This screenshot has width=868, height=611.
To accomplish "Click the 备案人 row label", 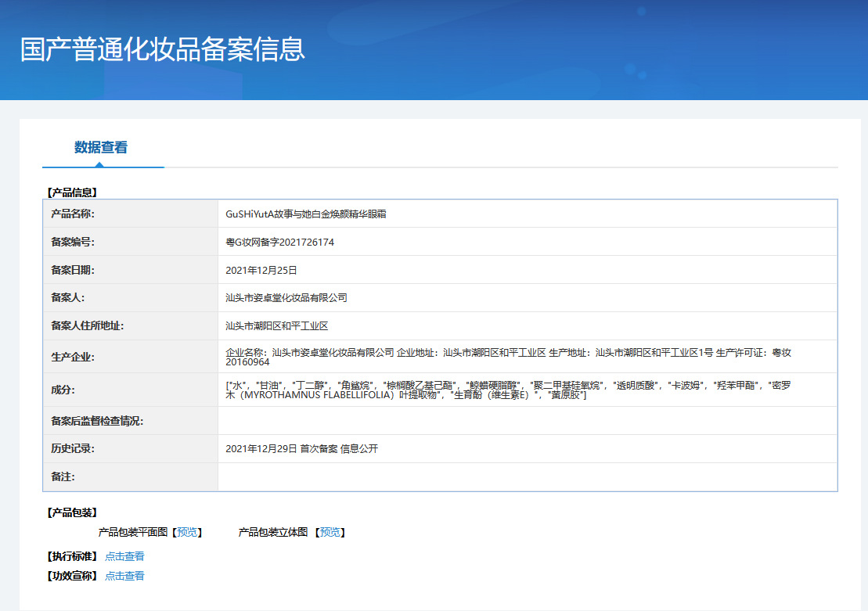I will [x=67, y=298].
